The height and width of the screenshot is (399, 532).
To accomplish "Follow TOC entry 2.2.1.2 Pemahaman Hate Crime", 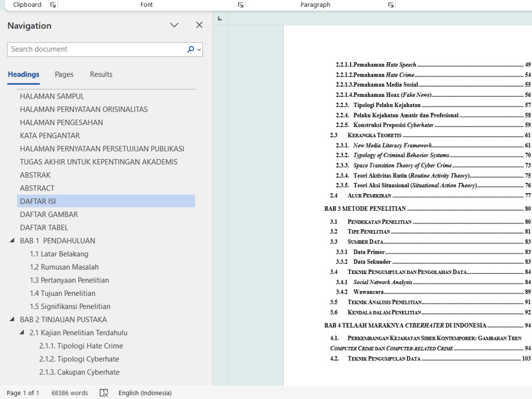I will pos(433,74).
